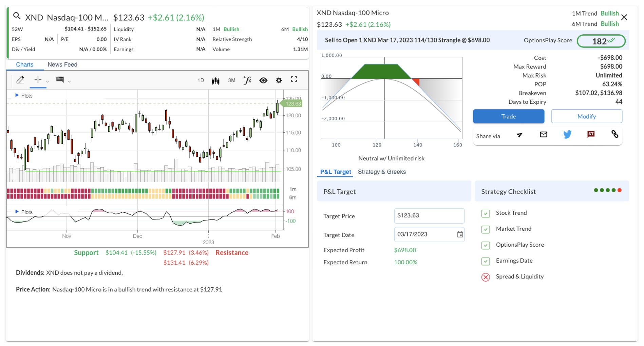Open chart settings gear
The image size is (644, 346).
click(x=279, y=80)
